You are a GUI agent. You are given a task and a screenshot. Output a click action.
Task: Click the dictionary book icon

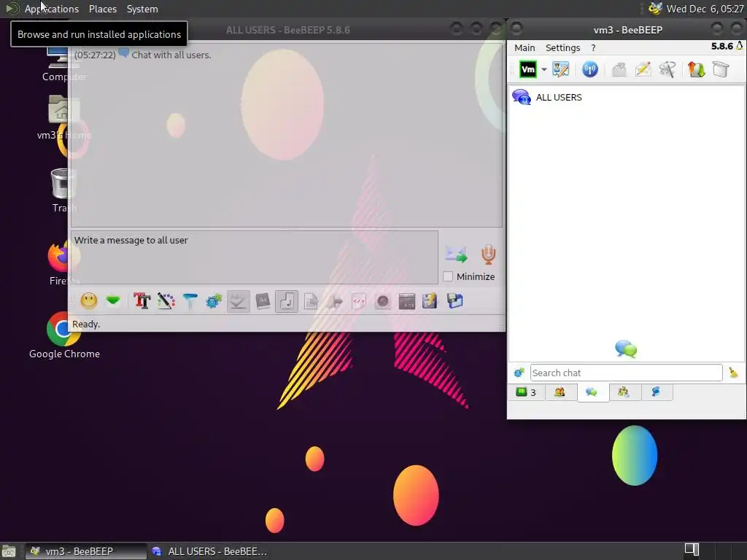(x=263, y=301)
